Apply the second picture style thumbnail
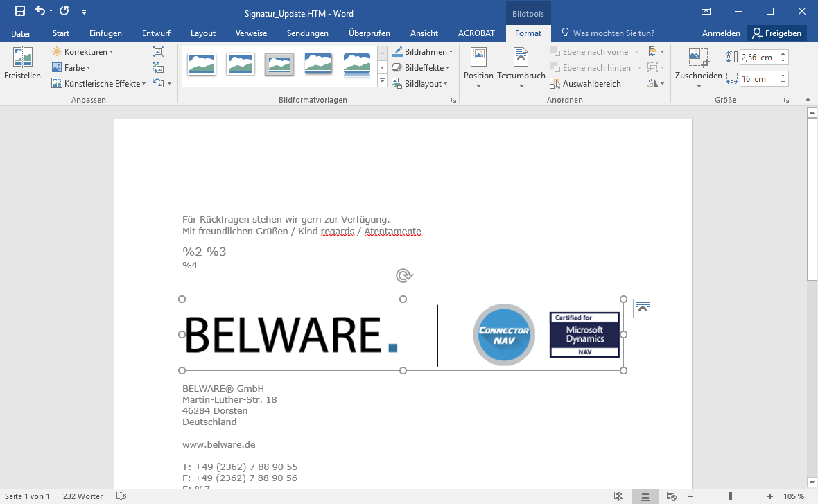This screenshot has width=818, height=504. pos(241,64)
